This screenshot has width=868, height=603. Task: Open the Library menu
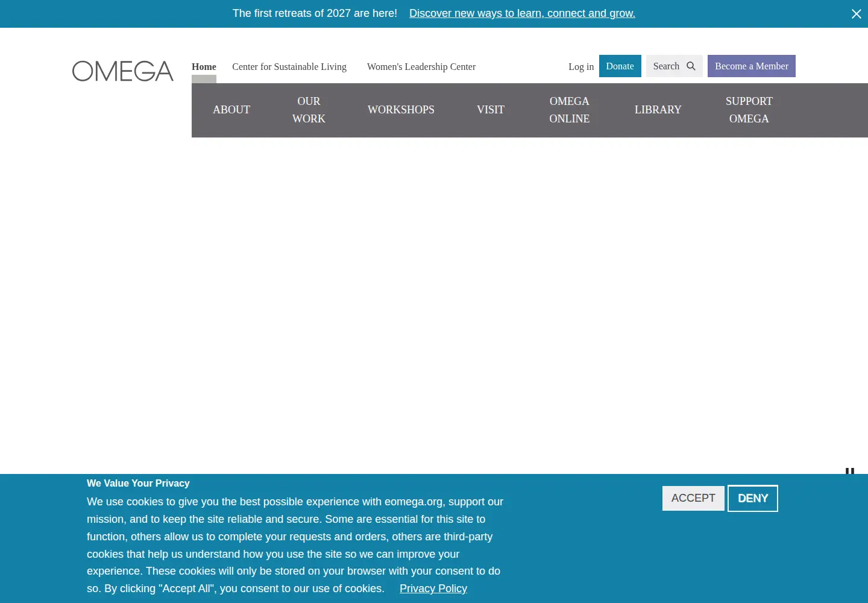(658, 110)
